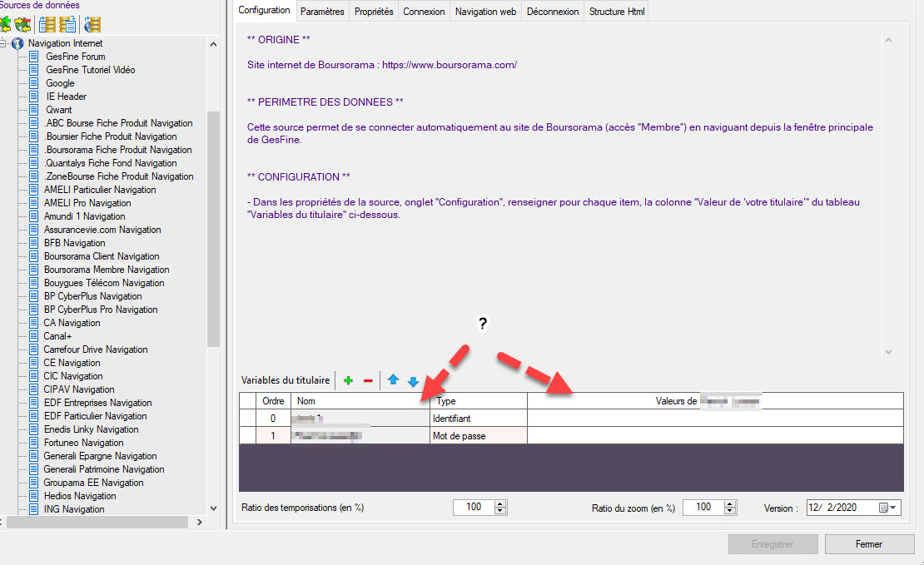Increase the Ratio du zoom value
This screenshot has height=565, width=924.
(x=730, y=504)
